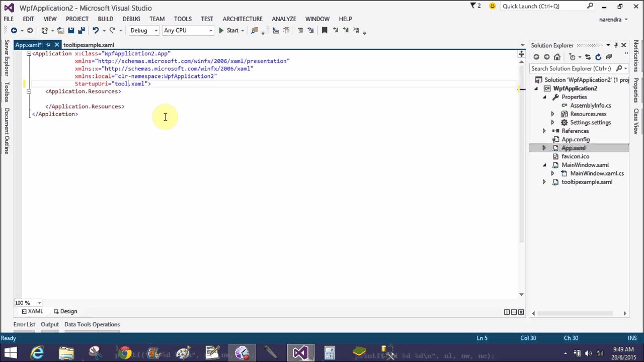
Task: Open the Windows Start menu
Action: (11, 353)
